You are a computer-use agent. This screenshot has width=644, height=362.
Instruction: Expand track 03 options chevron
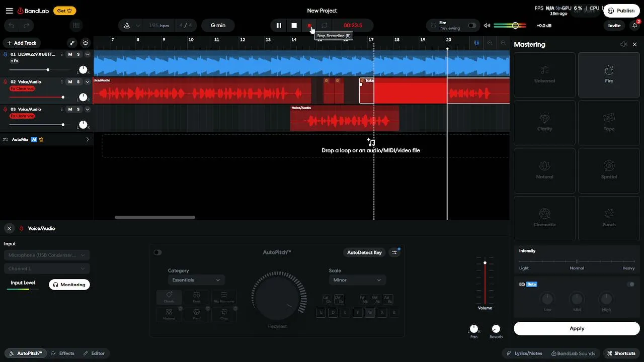[x=87, y=109]
